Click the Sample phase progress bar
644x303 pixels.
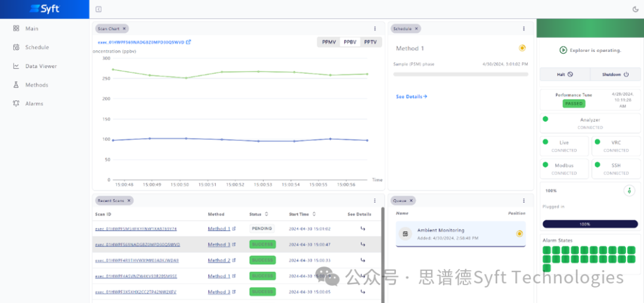point(460,75)
